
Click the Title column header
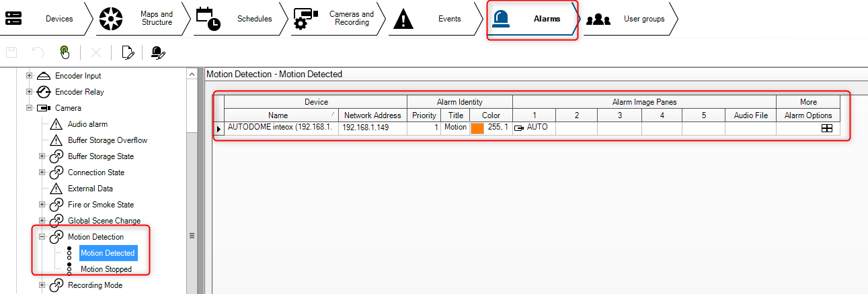pyautogui.click(x=456, y=115)
